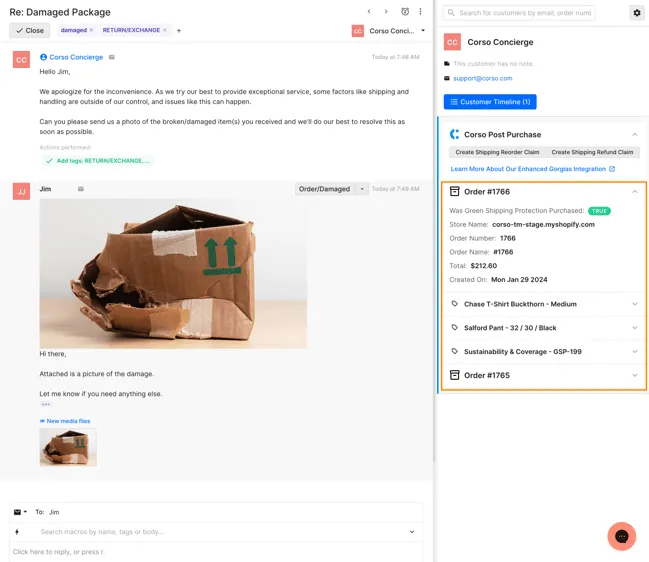Click Jim's JJ avatar
Viewport: 649px width, 562px height.
click(x=22, y=192)
